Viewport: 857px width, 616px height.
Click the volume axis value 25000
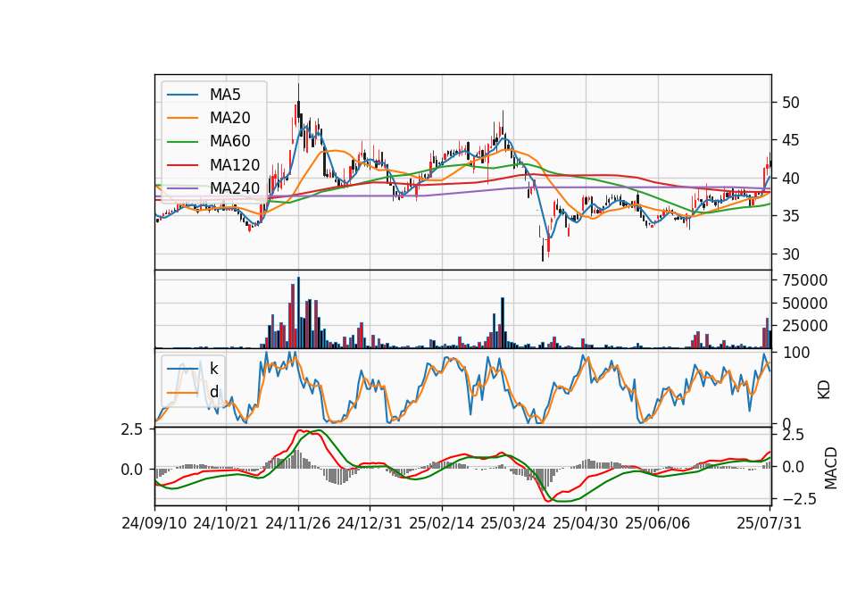(x=805, y=326)
